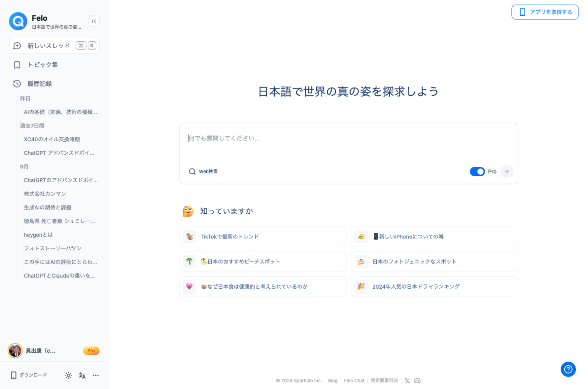Viewport: 588px width, 389px height.
Task: Select suggestion 新しいiPhoneについての噂
Action: pos(434,237)
